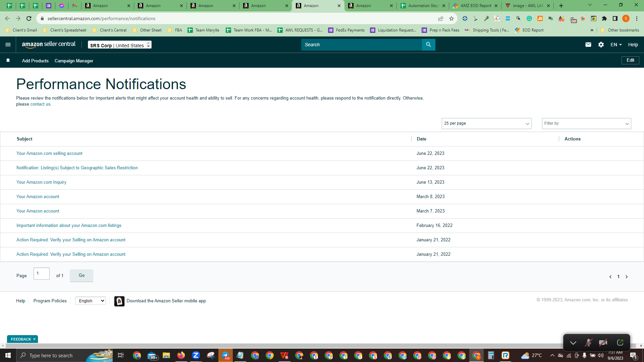Viewport: 644px width, 362px height.
Task: Open Campaign Manager in the favorites bar
Action: coord(74,61)
